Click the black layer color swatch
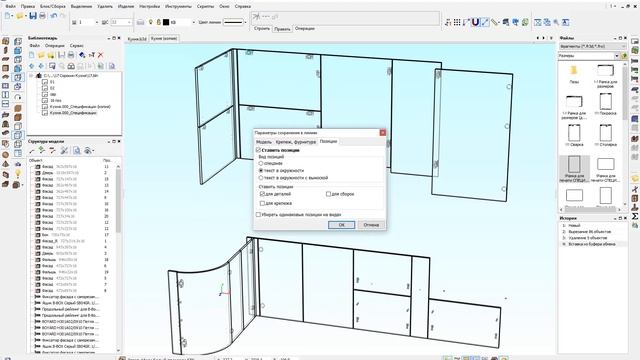Screen dimensions: 640x360 tap(166, 22)
